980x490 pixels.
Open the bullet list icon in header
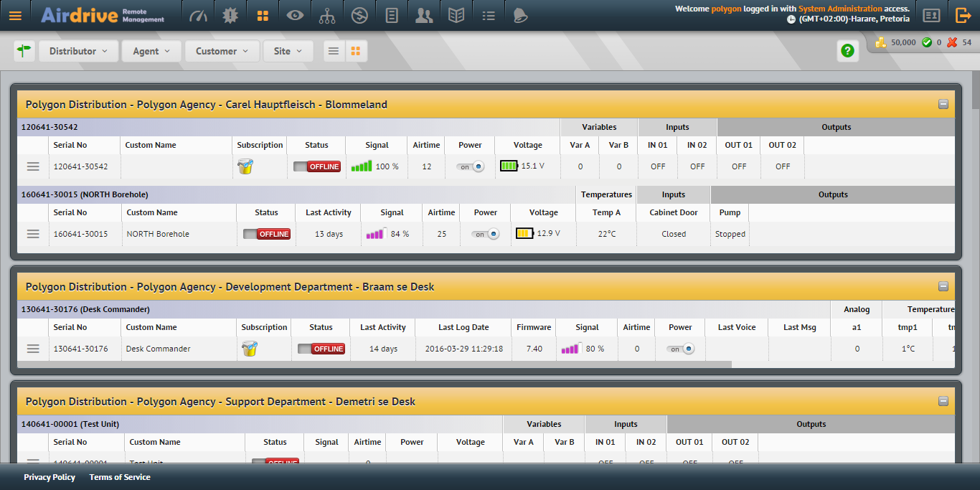pos(489,15)
